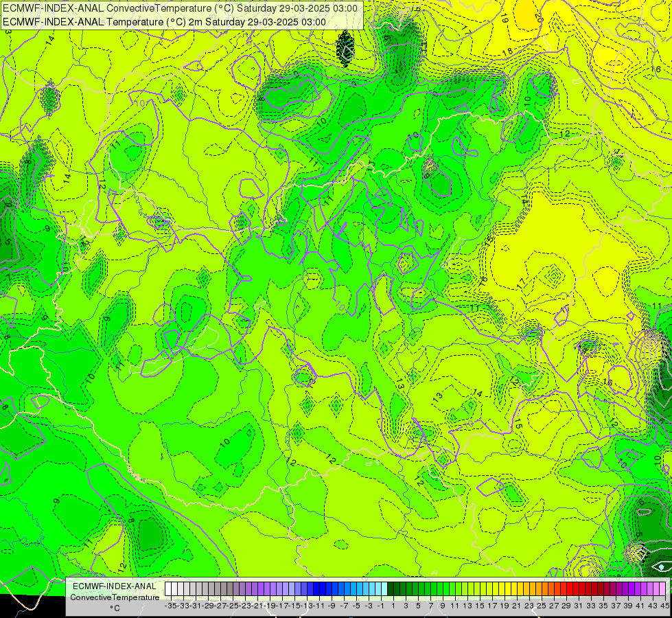Screen dimensions: 672x618
Task: Click the legend scale number 33
Action: pyautogui.click(x=592, y=606)
